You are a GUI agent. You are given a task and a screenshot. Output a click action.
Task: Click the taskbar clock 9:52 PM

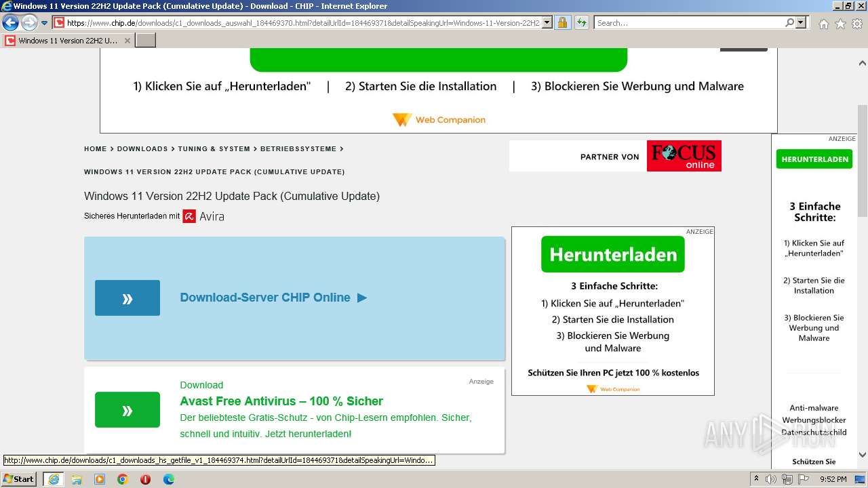833,479
